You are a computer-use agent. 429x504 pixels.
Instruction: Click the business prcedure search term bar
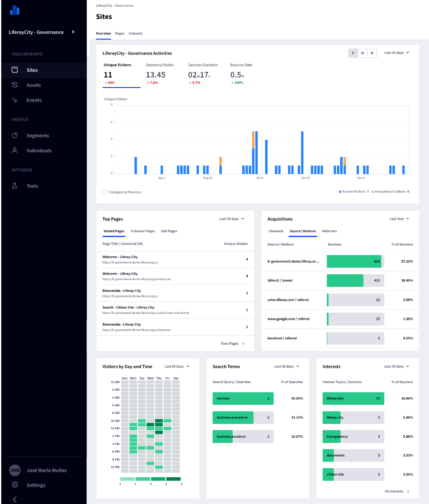[x=243, y=436]
